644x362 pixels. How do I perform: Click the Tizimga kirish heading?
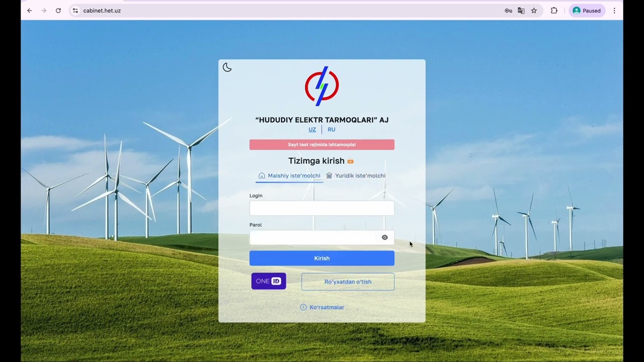click(316, 161)
